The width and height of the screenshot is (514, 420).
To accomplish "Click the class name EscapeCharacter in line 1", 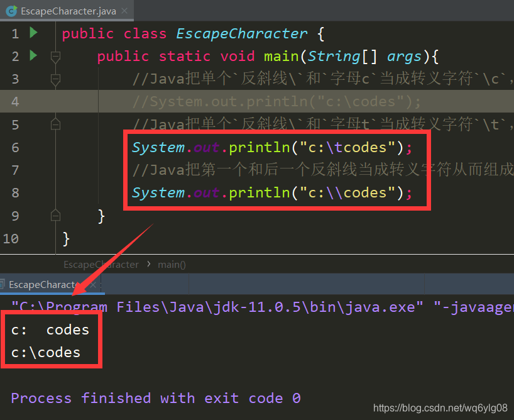I will [242, 33].
